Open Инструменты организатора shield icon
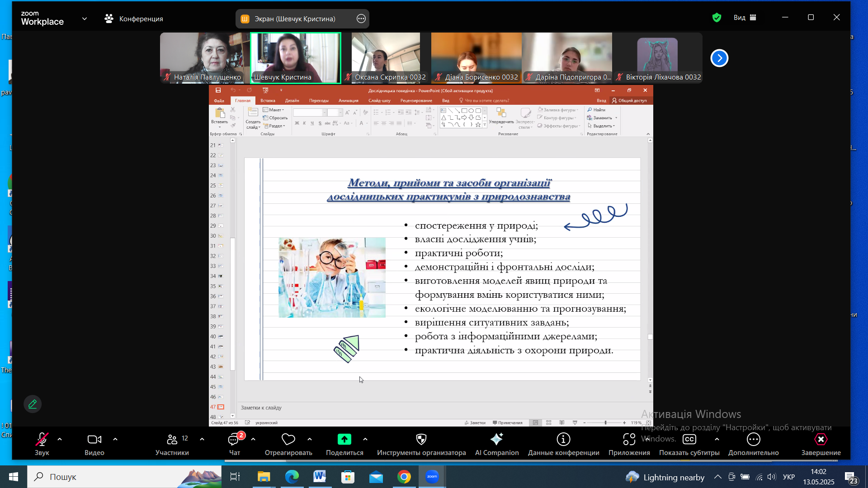This screenshot has width=868, height=488. coord(421,439)
